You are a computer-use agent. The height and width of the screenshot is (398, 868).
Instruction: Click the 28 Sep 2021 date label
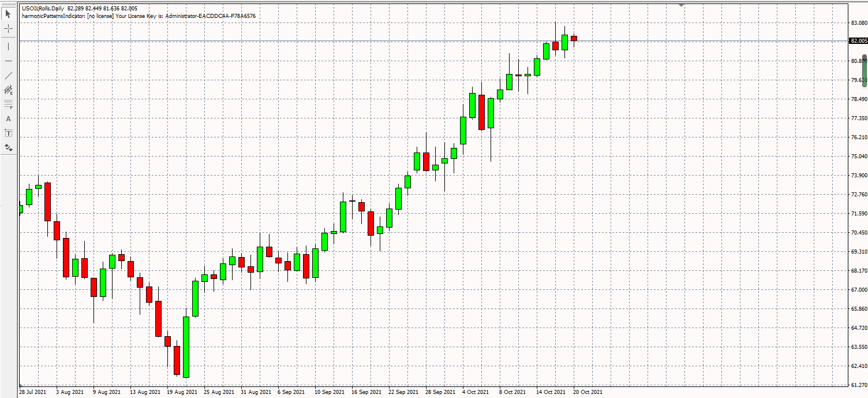point(441,392)
